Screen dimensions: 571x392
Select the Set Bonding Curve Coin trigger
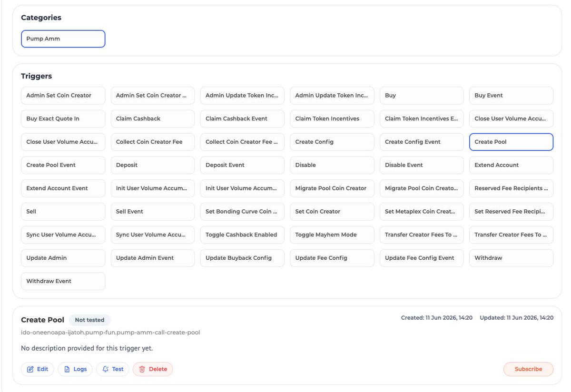(242, 212)
